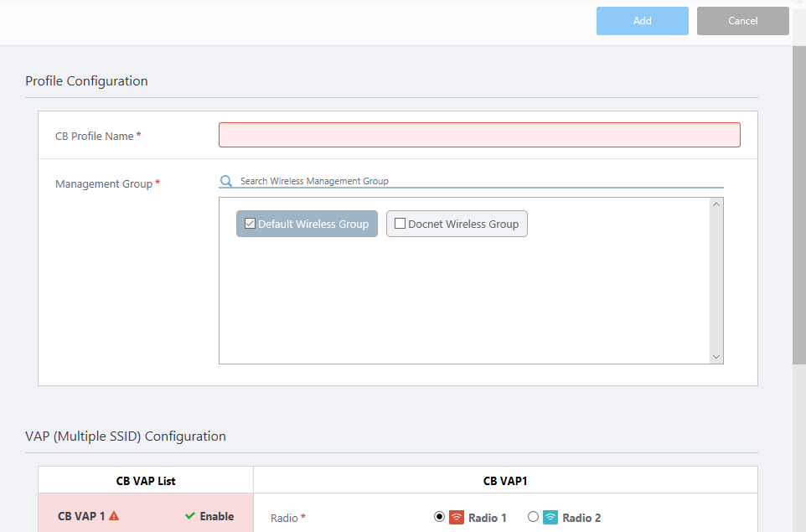Click the warning icon beside CB VAP 1

click(x=114, y=516)
